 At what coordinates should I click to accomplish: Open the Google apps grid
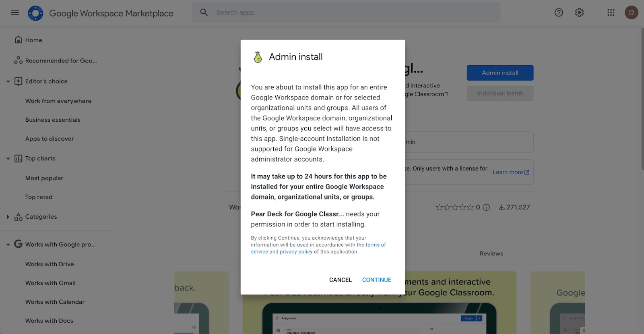pos(611,12)
